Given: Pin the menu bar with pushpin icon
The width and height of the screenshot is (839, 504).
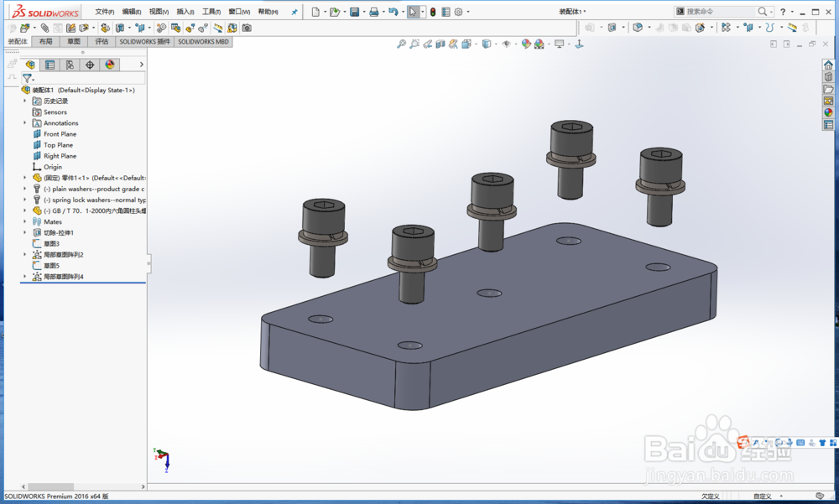Looking at the screenshot, I should click(294, 12).
